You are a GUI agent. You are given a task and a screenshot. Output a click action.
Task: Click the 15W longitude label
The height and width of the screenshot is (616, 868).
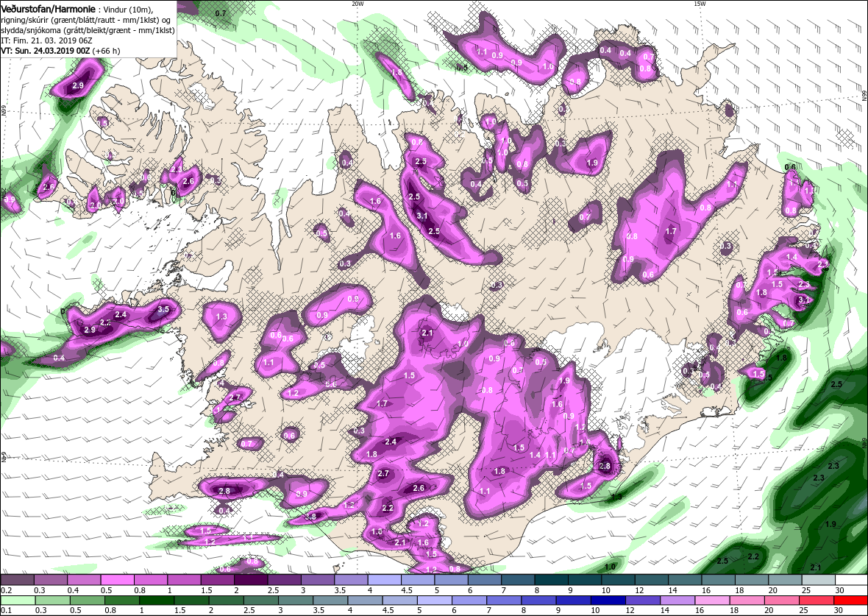(x=699, y=4)
